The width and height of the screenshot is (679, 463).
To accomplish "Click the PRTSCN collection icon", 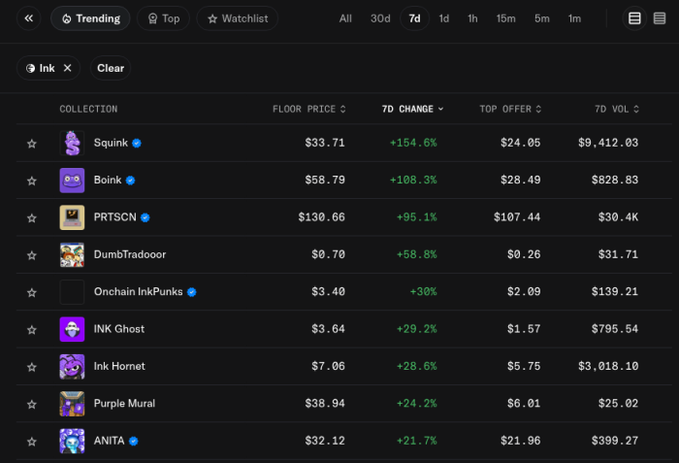I will tap(72, 217).
